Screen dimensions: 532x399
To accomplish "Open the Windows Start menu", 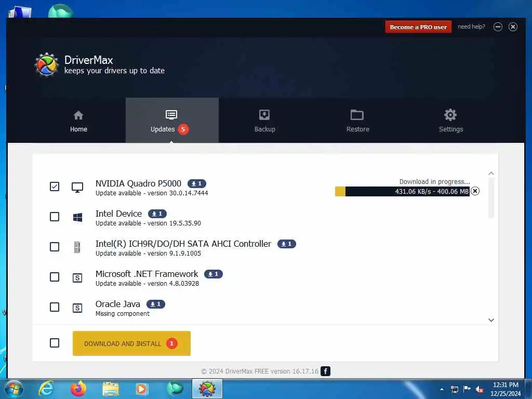I will click(14, 389).
